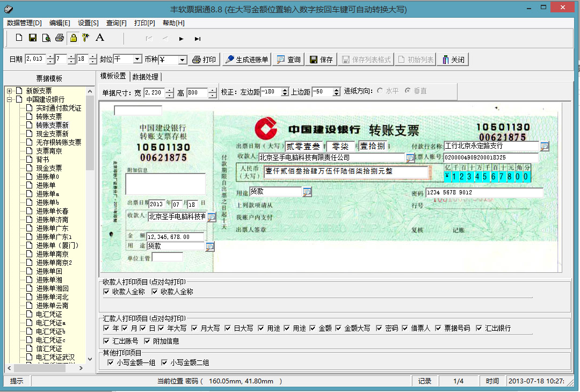Click the stub 金额 field 12,345,678.00
Image resolution: width=580 pixels, height=392 pixels.
click(x=175, y=237)
